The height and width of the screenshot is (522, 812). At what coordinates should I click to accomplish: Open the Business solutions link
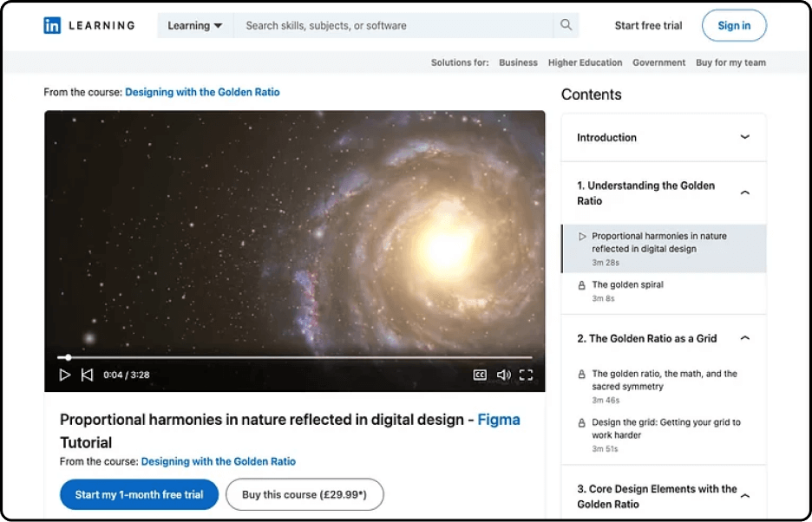coord(519,62)
